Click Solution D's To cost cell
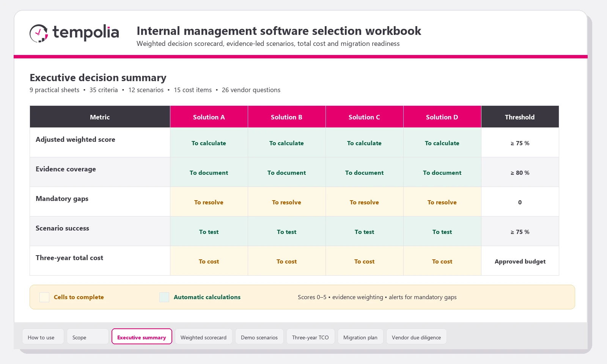The width and height of the screenshot is (607, 364). coord(442,261)
